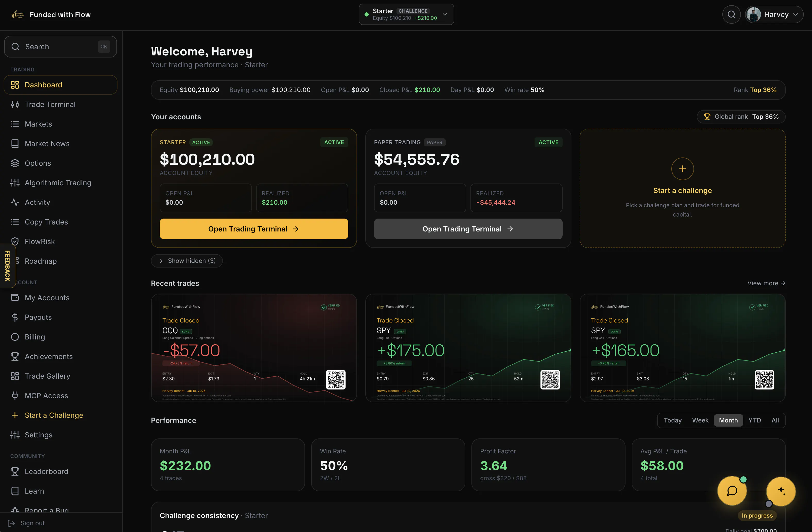The height and width of the screenshot is (532, 812).
Task: Click the Paper Trading $54,555.76 equity amount
Action: pos(417,160)
